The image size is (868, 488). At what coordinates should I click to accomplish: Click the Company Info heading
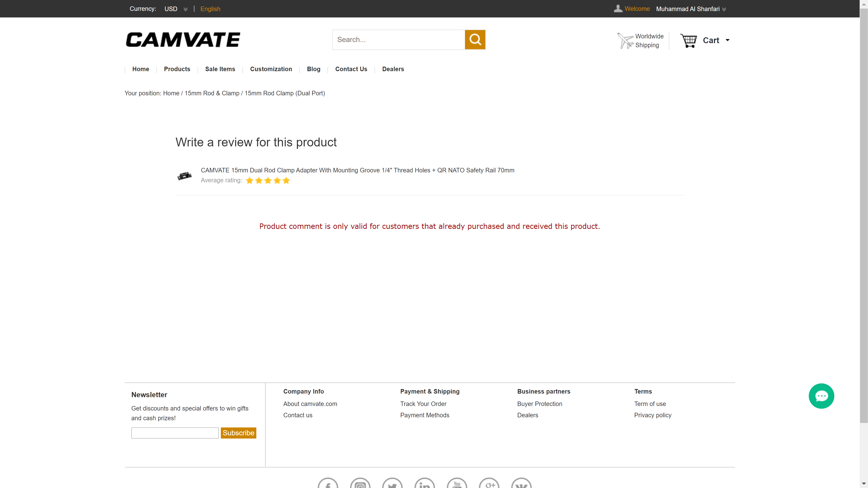pyautogui.click(x=303, y=391)
